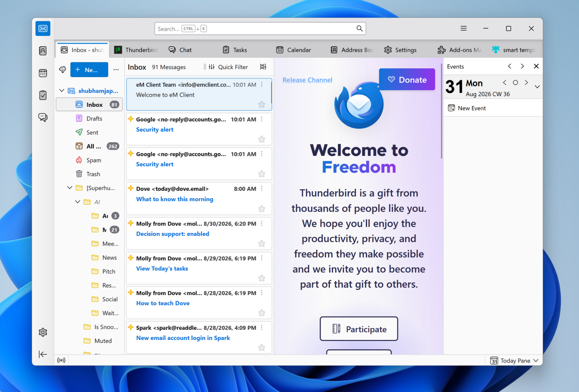Open the Muted folder
This screenshot has height=392, width=579.
89,341
